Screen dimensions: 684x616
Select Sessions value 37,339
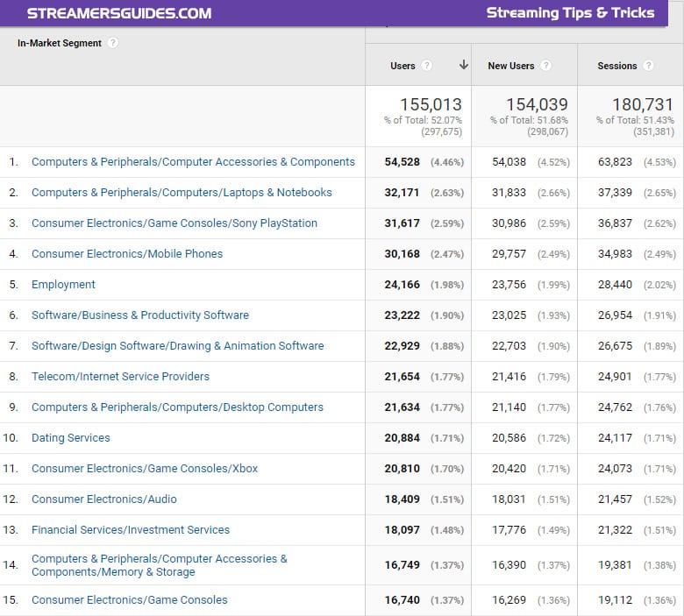coord(615,193)
